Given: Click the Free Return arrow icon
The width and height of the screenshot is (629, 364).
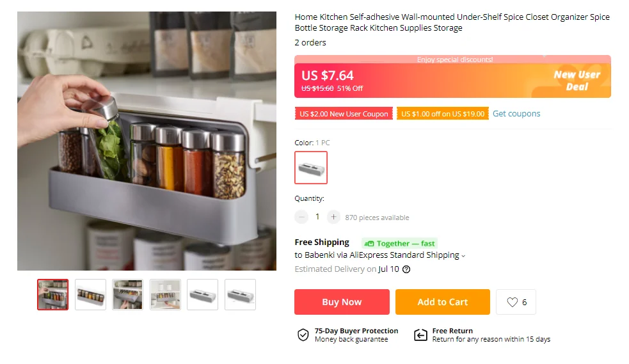Looking at the screenshot, I should (x=420, y=335).
